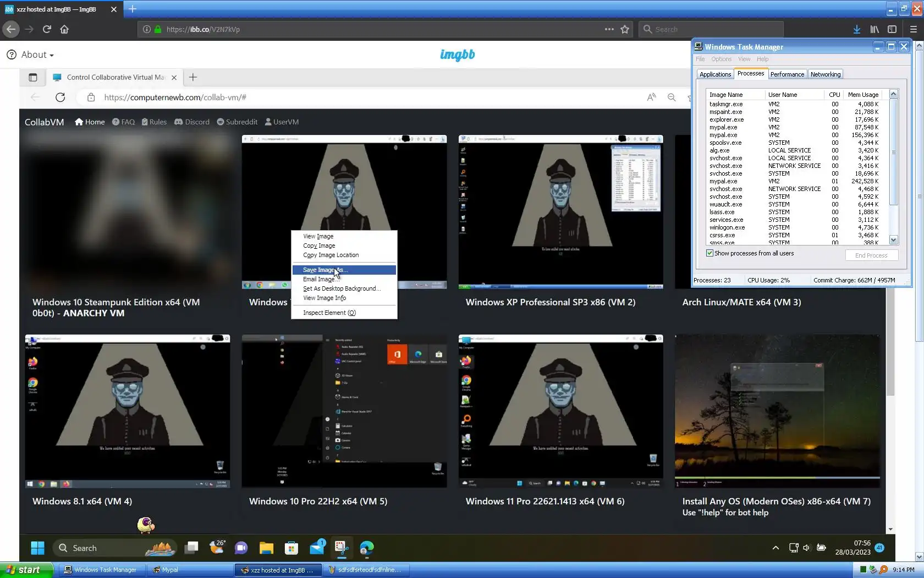924x578 pixels.
Task: Open the browser Library menu
Action: [x=875, y=29]
